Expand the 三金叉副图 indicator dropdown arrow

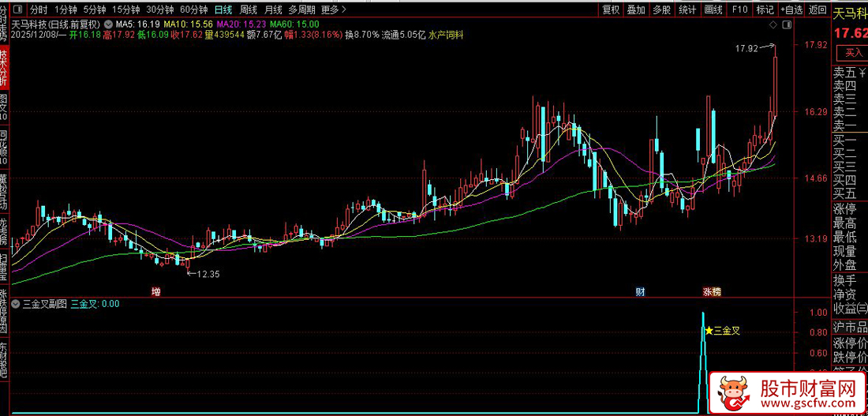[x=17, y=303]
